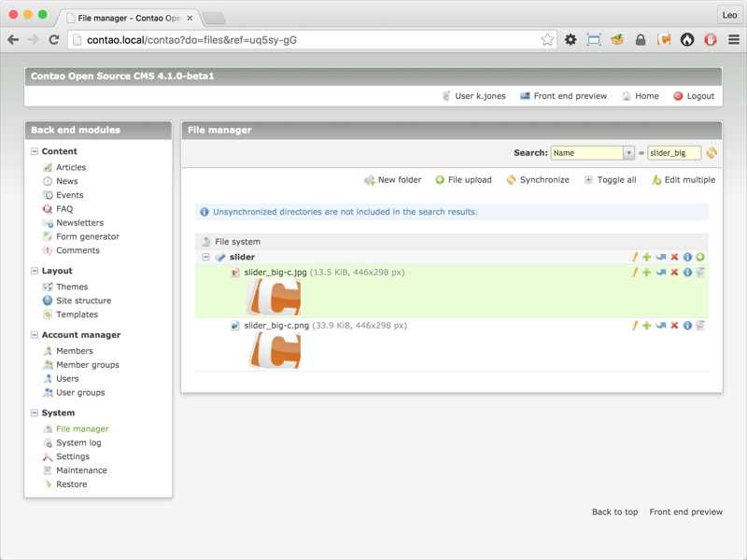This screenshot has width=747, height=560.
Task: Reload the browser page
Action: [54, 39]
